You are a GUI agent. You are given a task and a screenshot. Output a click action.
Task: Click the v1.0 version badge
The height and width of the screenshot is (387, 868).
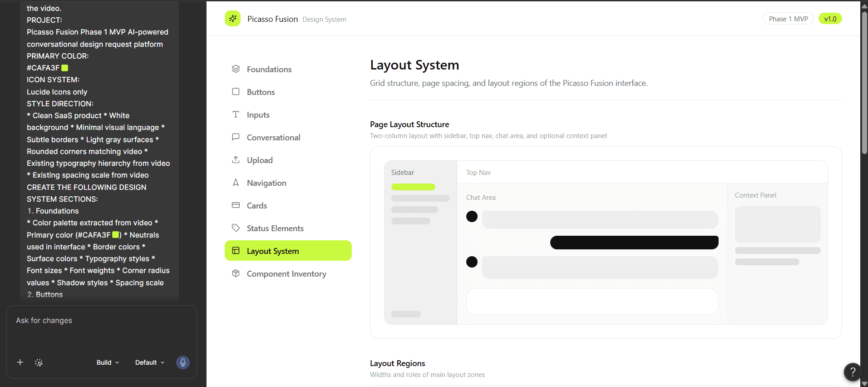[x=830, y=19]
